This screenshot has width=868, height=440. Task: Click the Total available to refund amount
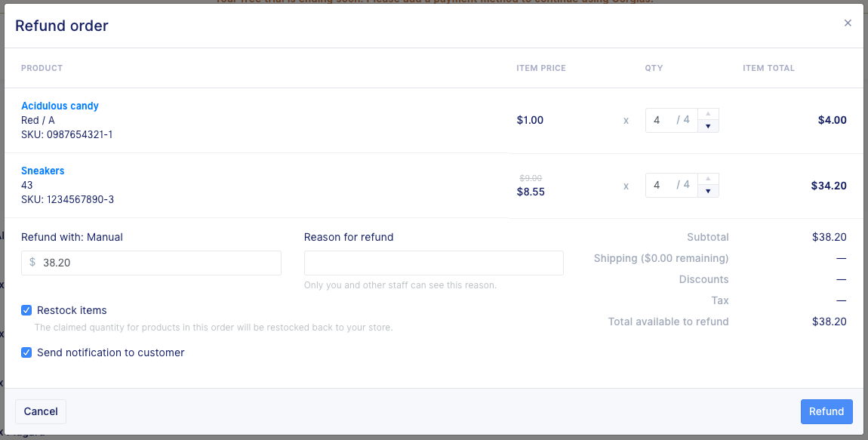[830, 322]
